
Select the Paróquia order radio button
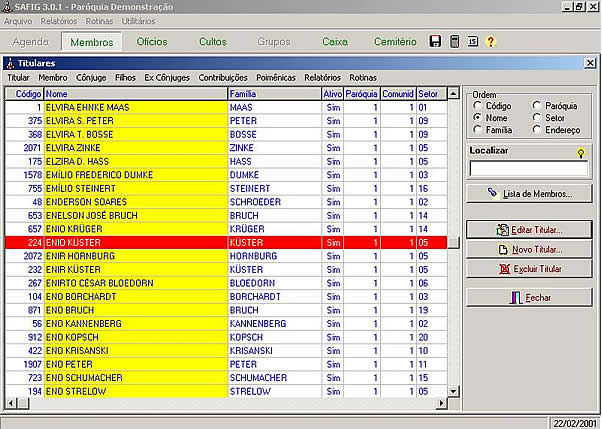coord(536,106)
